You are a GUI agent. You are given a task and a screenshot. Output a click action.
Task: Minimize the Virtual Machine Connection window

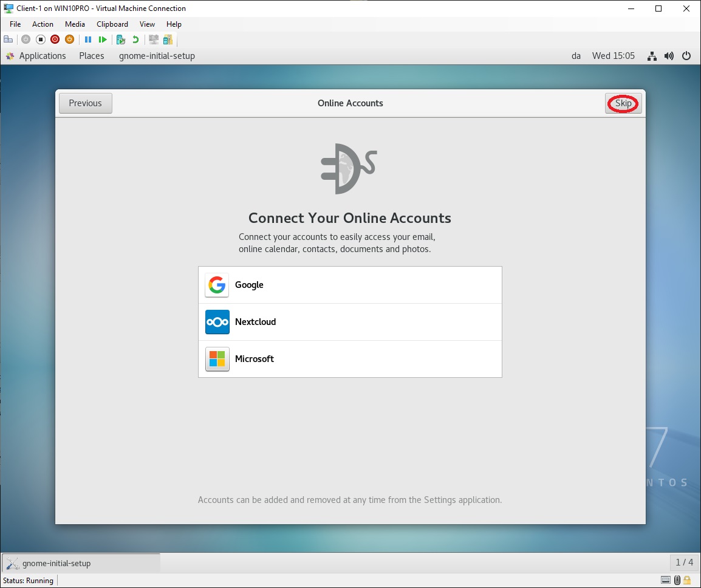[631, 9]
